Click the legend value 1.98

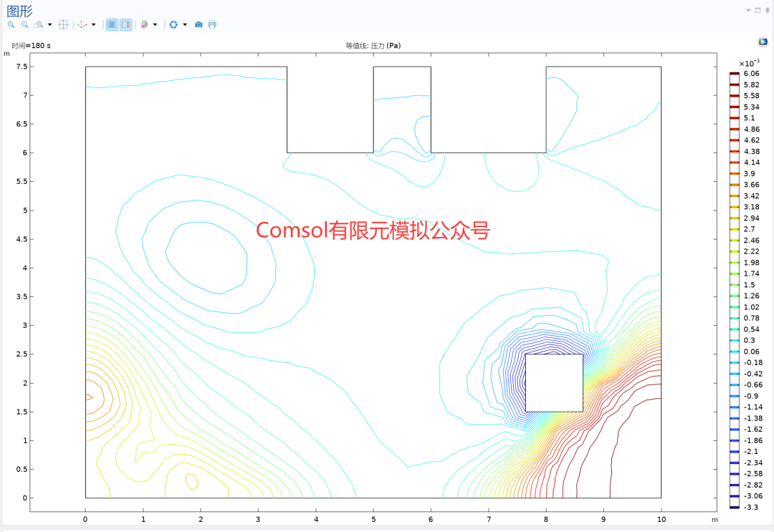tap(751, 262)
